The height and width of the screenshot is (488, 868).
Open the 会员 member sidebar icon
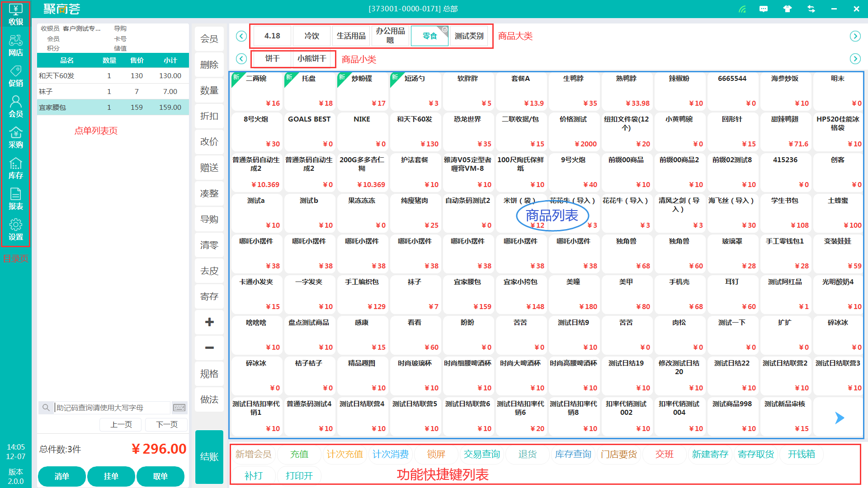point(16,107)
